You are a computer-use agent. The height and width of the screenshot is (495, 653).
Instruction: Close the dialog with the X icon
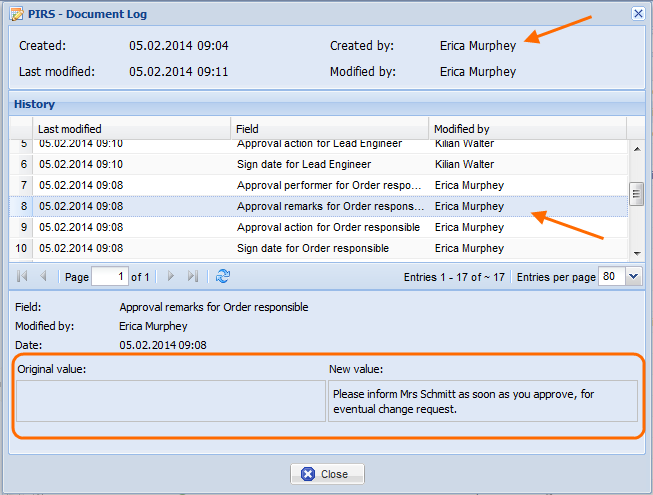pyautogui.click(x=638, y=13)
